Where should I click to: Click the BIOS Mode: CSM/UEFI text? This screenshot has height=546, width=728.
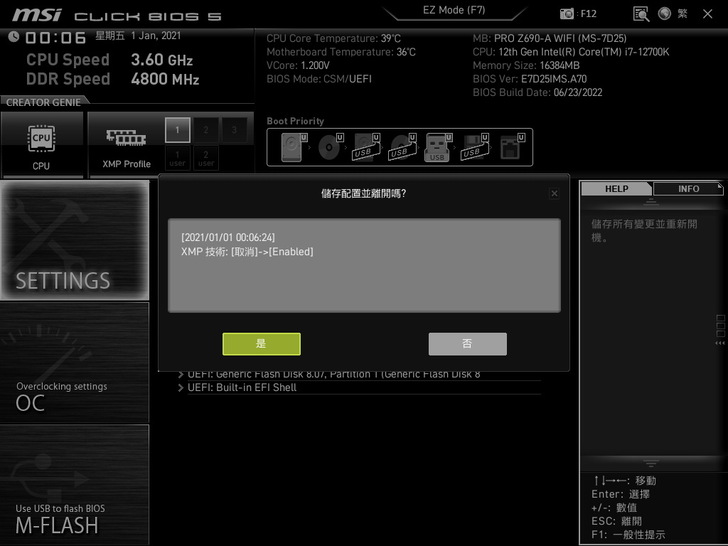[319, 79]
